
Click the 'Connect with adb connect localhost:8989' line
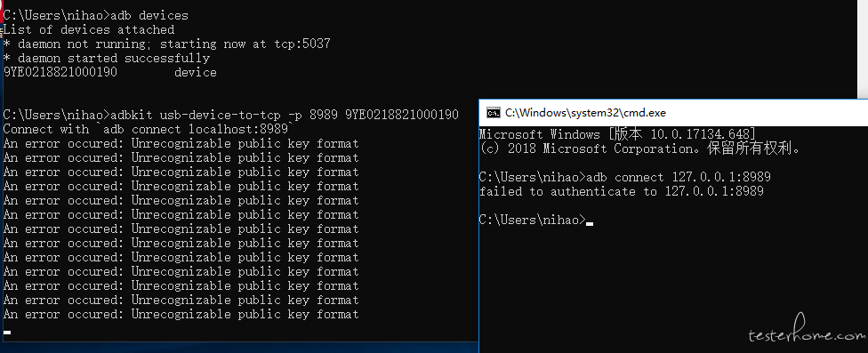[x=148, y=130]
